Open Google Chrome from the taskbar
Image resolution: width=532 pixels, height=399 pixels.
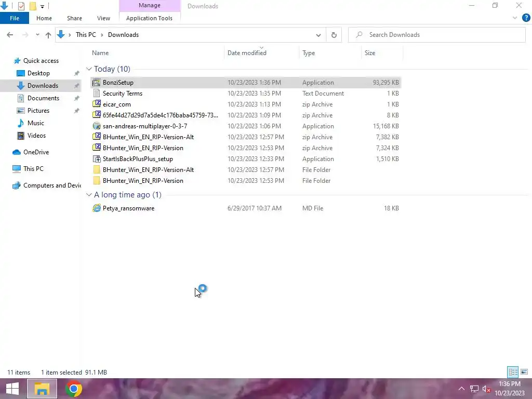tap(73, 389)
